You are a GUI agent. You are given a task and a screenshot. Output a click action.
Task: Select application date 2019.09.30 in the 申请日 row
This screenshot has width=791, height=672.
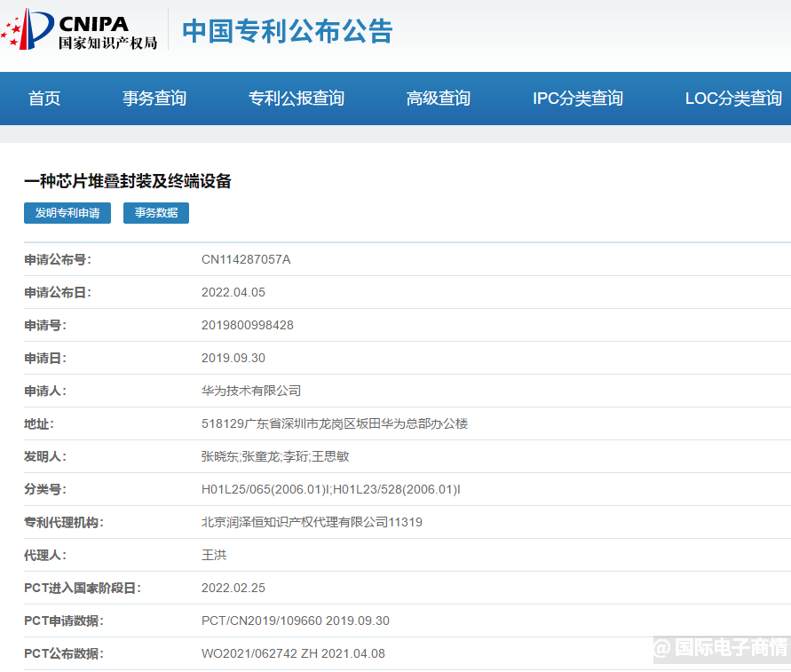(233, 359)
